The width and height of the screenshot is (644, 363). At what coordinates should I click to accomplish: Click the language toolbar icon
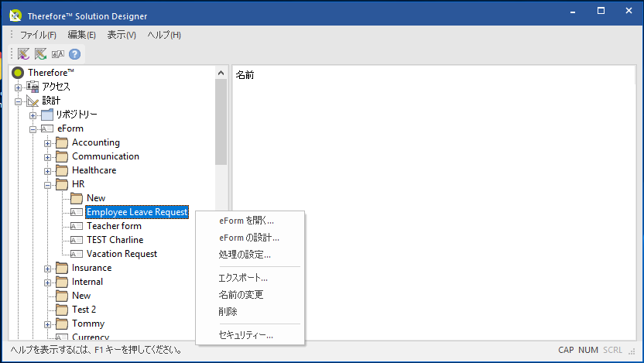pyautogui.click(x=58, y=54)
